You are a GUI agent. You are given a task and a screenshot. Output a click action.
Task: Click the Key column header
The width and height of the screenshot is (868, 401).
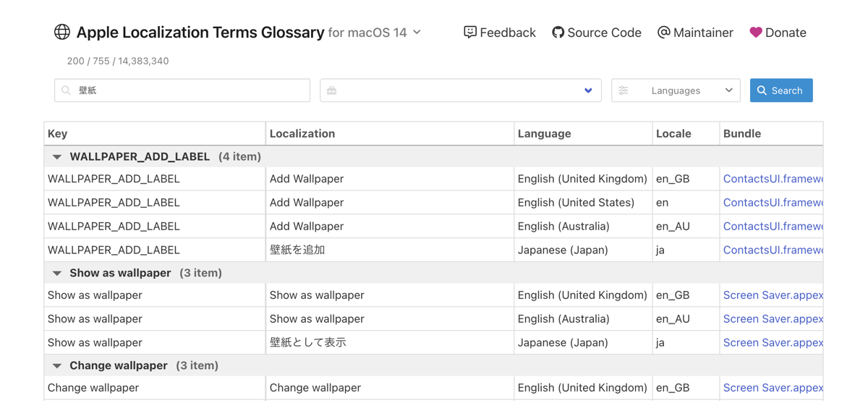pyautogui.click(x=58, y=133)
